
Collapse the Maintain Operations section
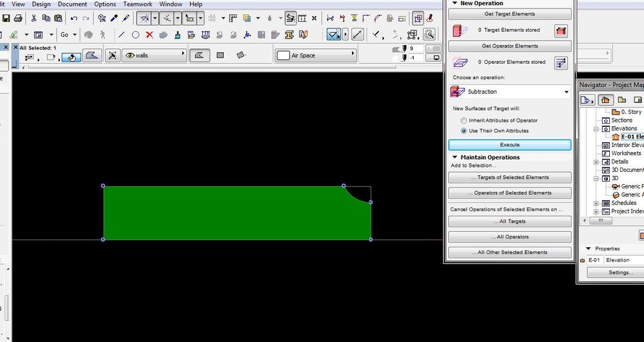(454, 157)
